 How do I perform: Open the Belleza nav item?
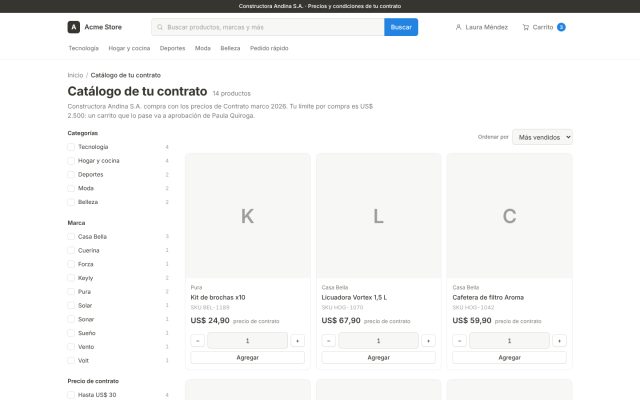pyautogui.click(x=230, y=48)
